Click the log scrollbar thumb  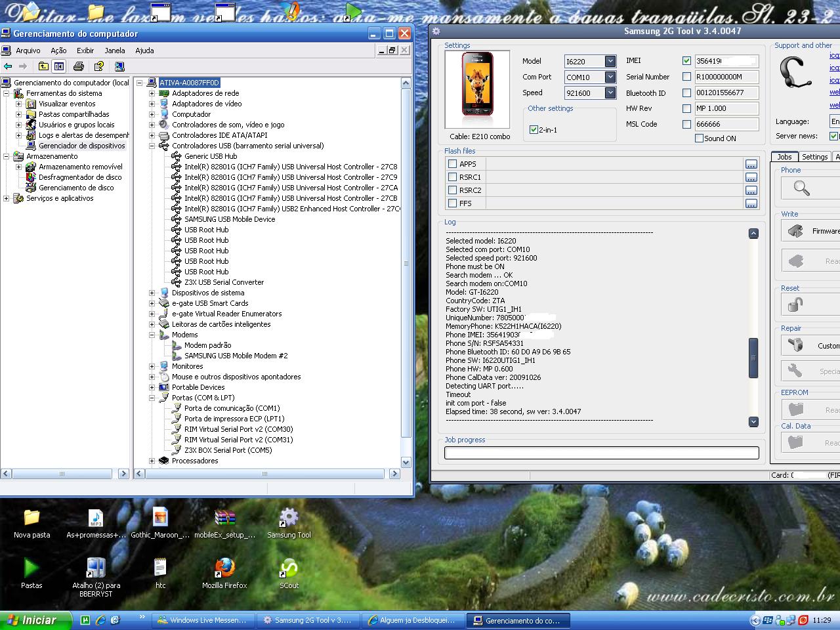pyautogui.click(x=753, y=358)
